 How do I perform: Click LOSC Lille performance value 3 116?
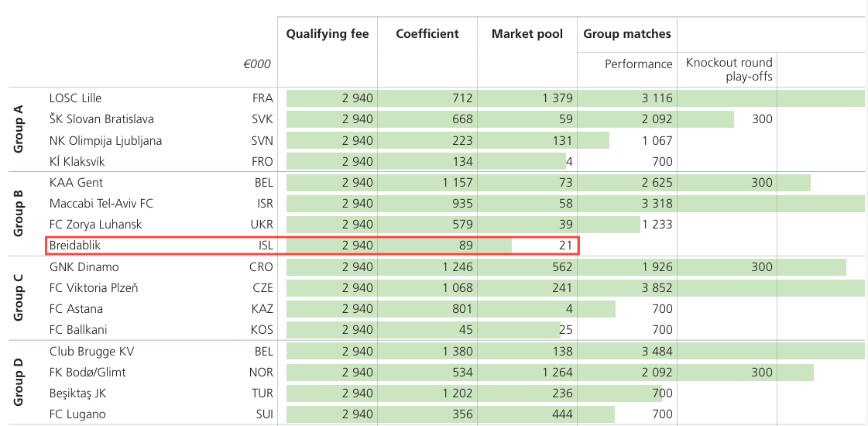point(657,98)
